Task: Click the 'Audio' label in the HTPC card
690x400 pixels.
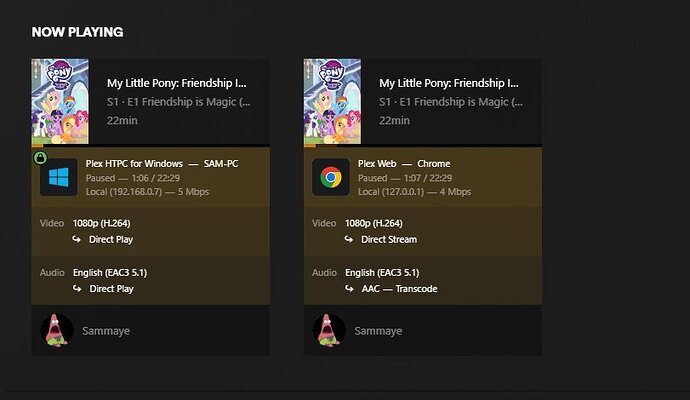Action: tap(52, 273)
